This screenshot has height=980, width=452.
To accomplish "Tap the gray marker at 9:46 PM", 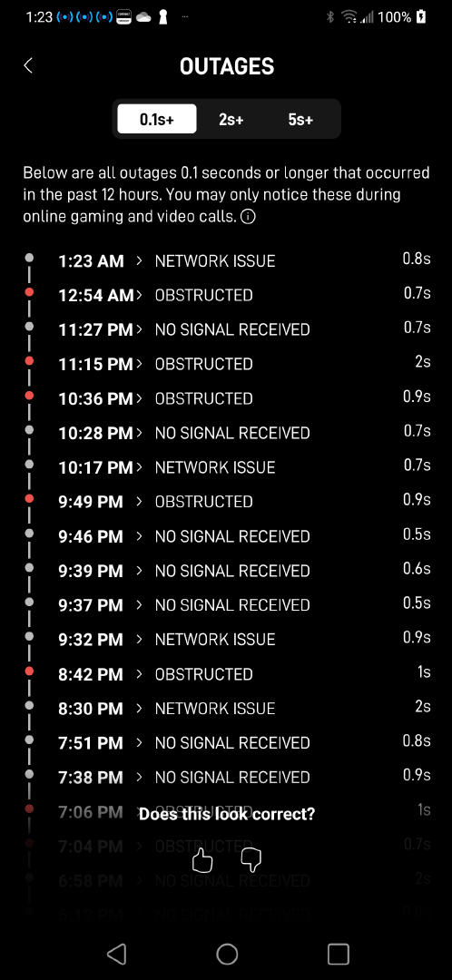I will (29, 534).
